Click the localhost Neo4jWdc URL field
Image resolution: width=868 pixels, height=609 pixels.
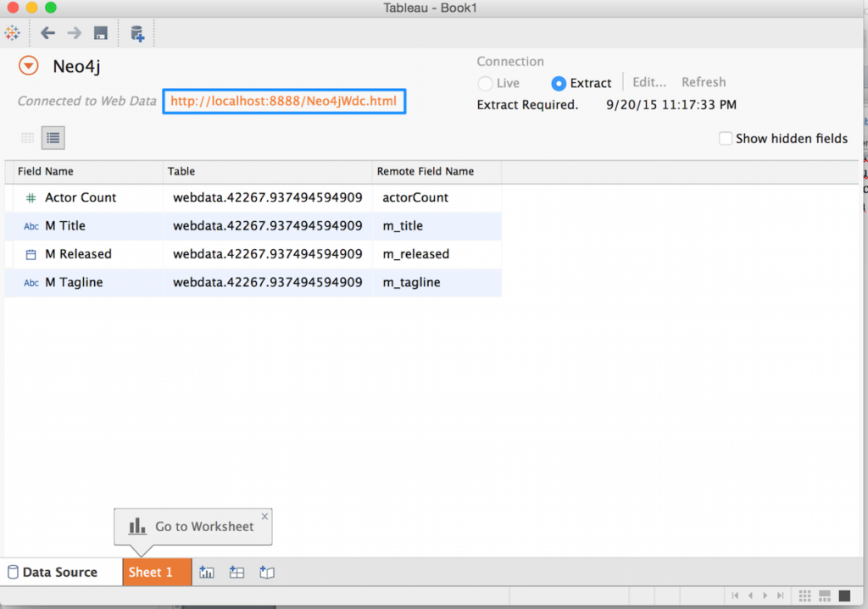[283, 100]
